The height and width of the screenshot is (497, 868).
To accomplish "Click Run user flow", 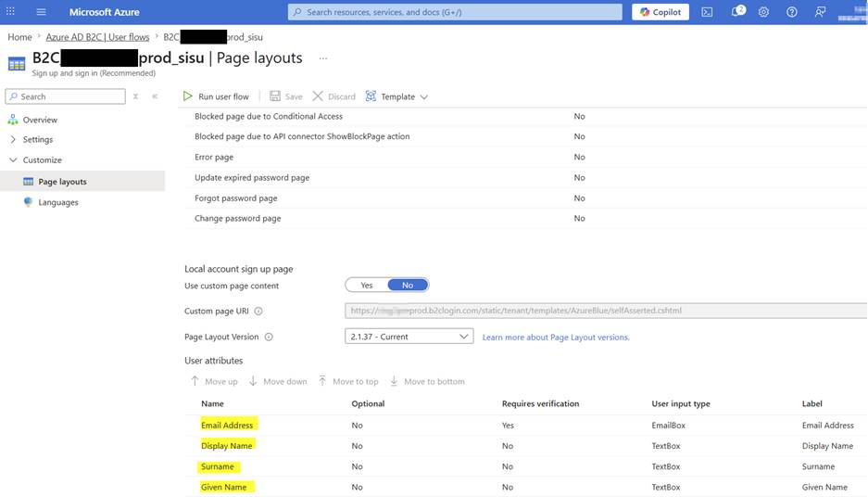I will tap(217, 96).
